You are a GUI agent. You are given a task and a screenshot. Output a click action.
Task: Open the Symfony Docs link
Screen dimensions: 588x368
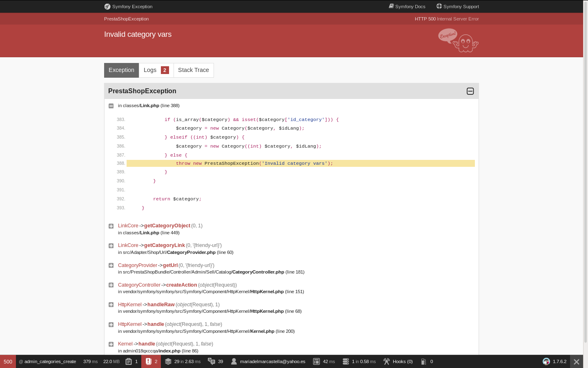point(407,7)
